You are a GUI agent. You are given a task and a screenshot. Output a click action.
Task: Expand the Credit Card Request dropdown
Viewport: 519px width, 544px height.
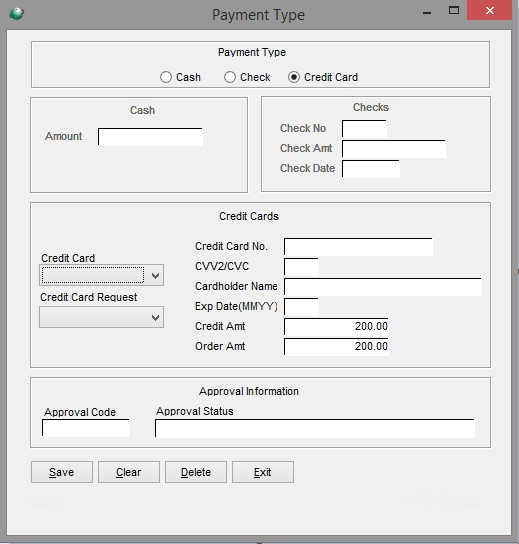[101, 317]
